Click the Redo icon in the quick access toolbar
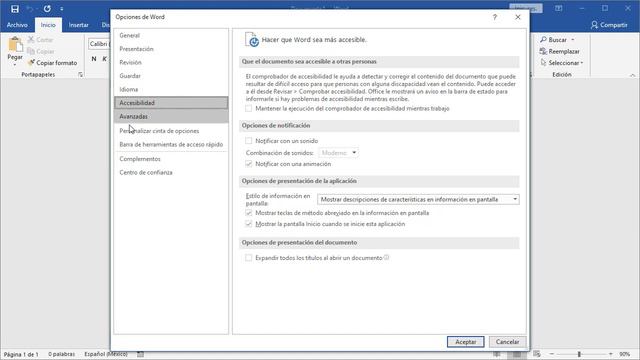Screen dimensions: 640x360 click(x=47, y=9)
